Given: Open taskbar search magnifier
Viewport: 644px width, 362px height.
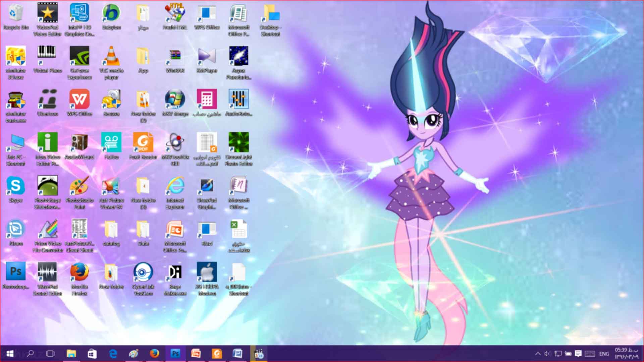Looking at the screenshot, I should click(31, 354).
